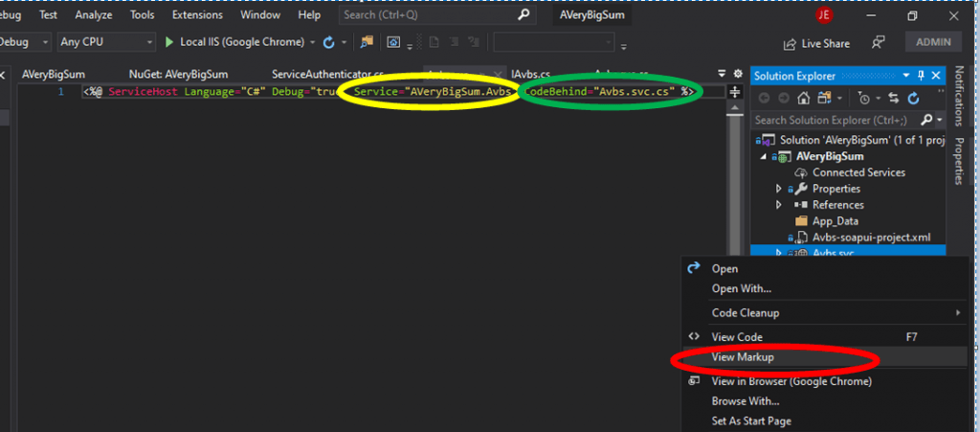
Task: Open the dropdown arrow next to Refresh browser icon
Action: 344,42
